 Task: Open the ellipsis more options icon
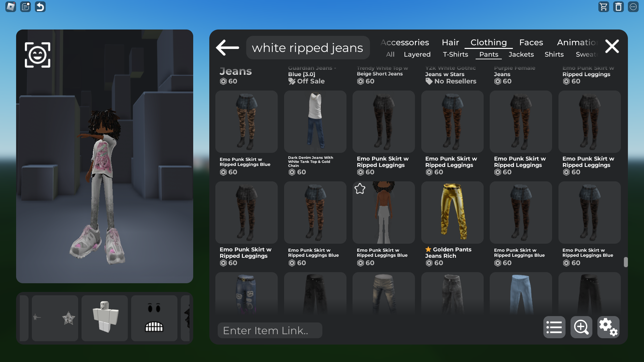tap(633, 7)
